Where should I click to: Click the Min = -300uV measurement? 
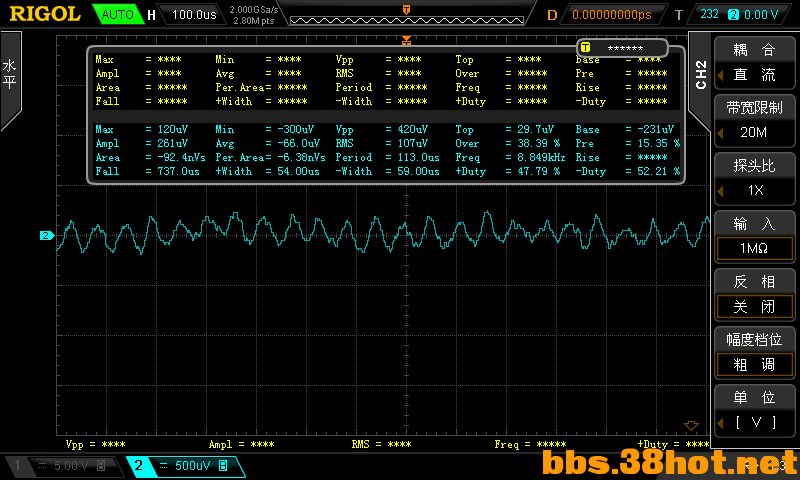(264, 130)
